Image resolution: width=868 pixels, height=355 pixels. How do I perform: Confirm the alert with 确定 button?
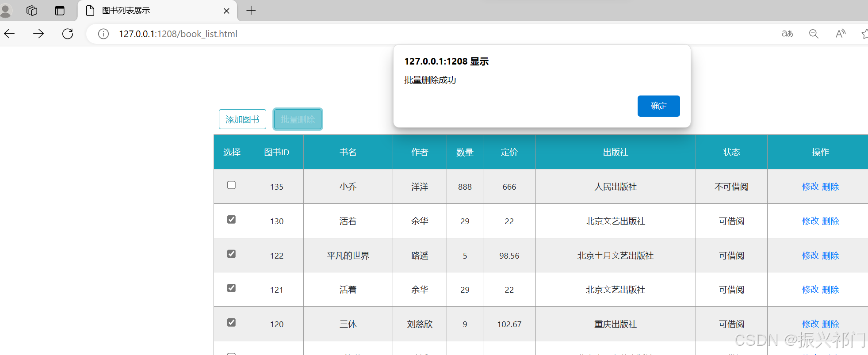[658, 106]
